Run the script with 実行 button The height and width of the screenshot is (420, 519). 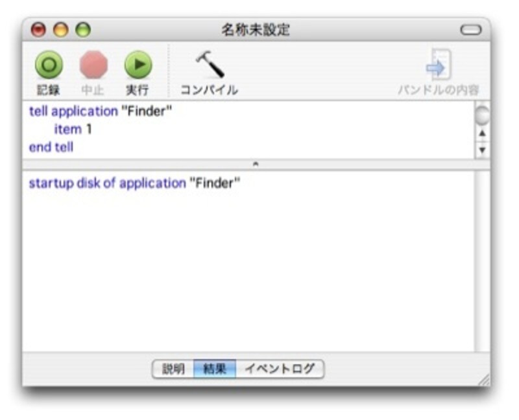click(x=138, y=65)
